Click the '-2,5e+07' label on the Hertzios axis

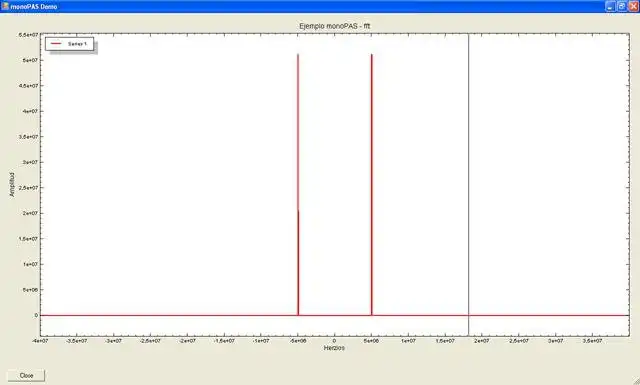click(x=150, y=340)
